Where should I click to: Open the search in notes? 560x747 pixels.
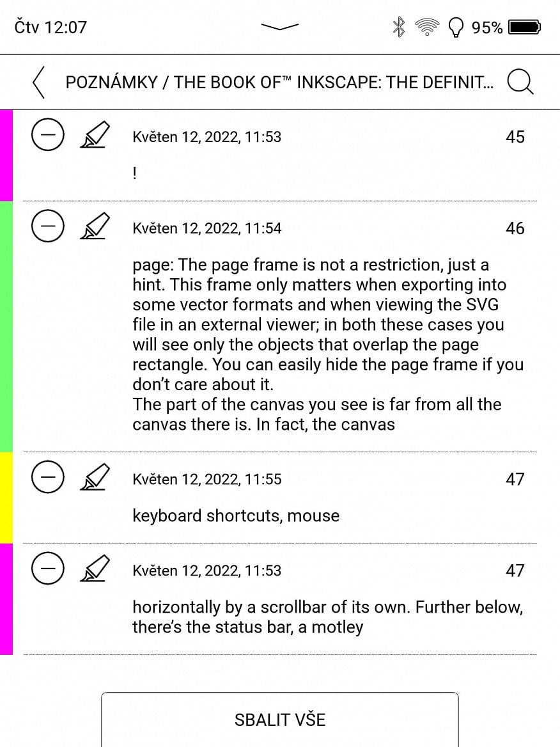520,82
